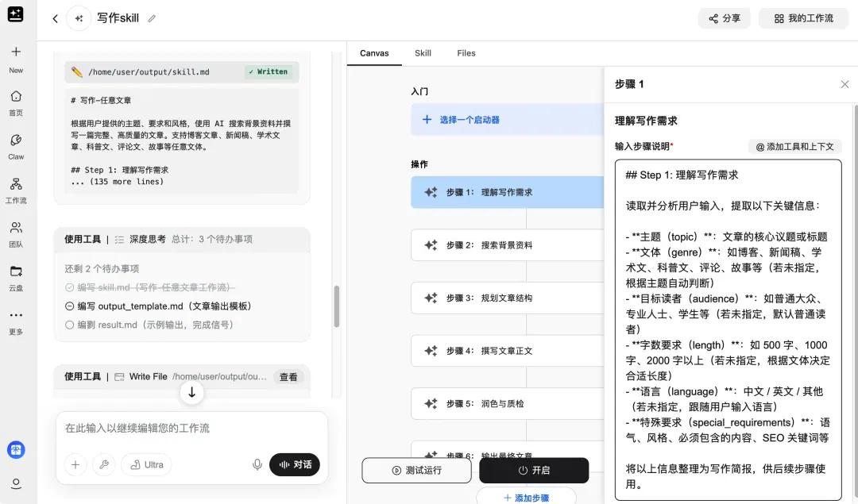This screenshot has height=504, width=858.
Task: Click the 开启 enable button
Action: pyautogui.click(x=534, y=470)
